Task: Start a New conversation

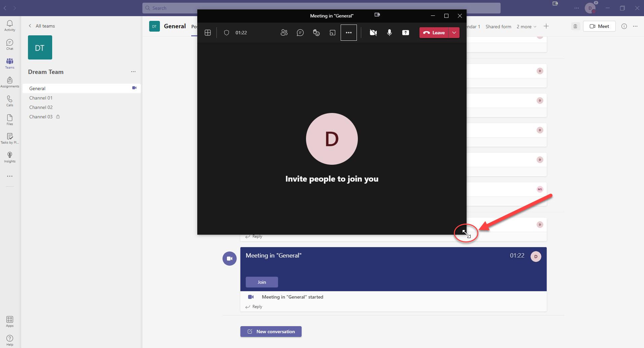Action: pyautogui.click(x=270, y=331)
